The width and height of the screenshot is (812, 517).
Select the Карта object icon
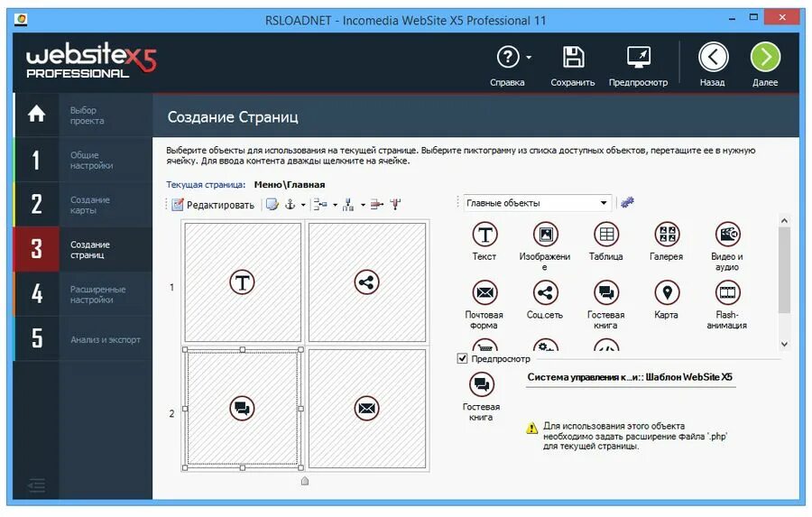click(667, 292)
